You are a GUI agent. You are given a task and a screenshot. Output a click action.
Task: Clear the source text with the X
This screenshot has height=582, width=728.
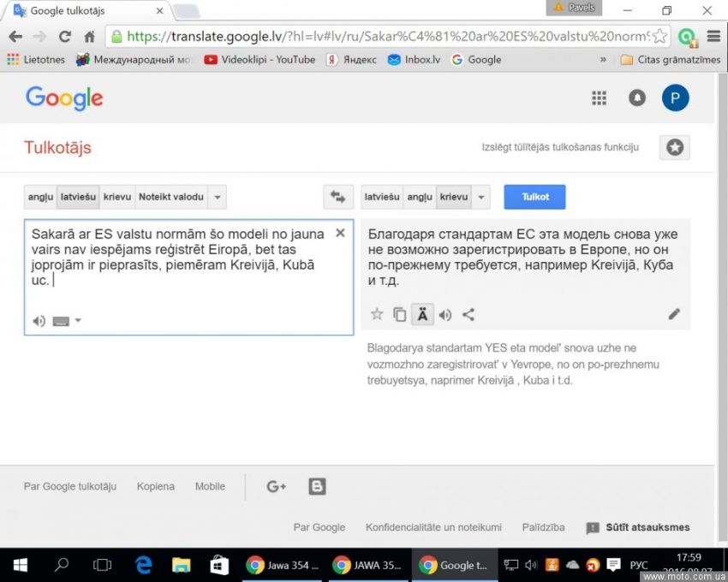point(340,233)
